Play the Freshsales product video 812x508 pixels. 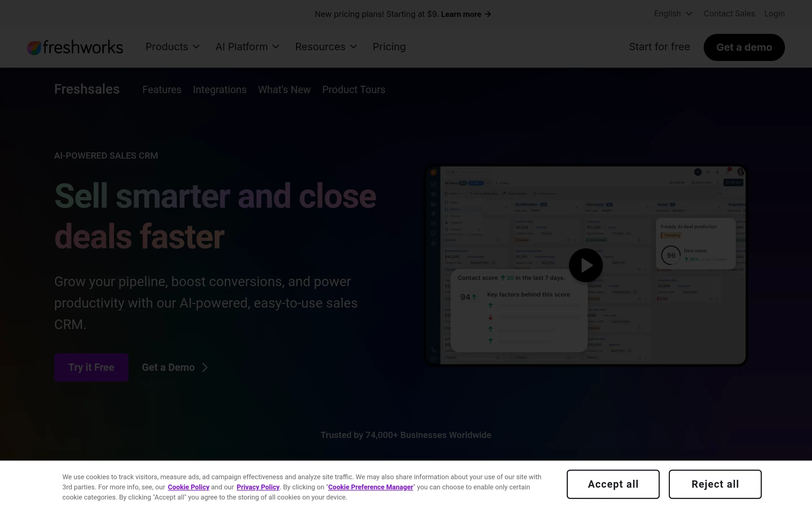tap(586, 265)
